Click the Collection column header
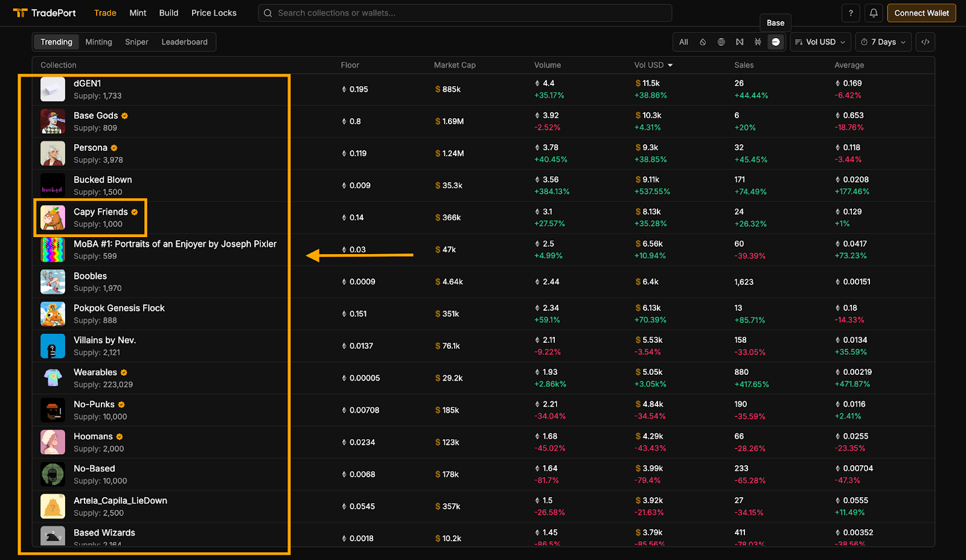Screen dimensions: 966x560 [x=59, y=65]
